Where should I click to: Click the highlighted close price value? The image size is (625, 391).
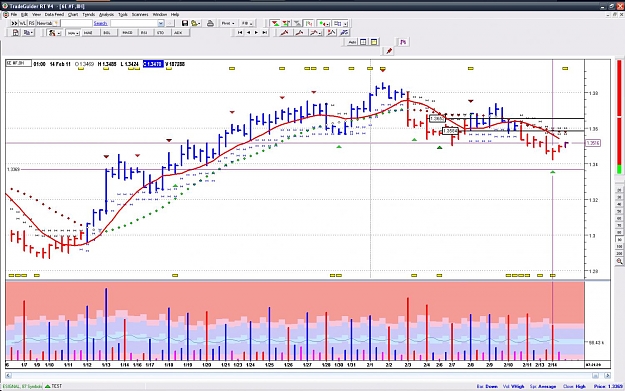(153, 64)
